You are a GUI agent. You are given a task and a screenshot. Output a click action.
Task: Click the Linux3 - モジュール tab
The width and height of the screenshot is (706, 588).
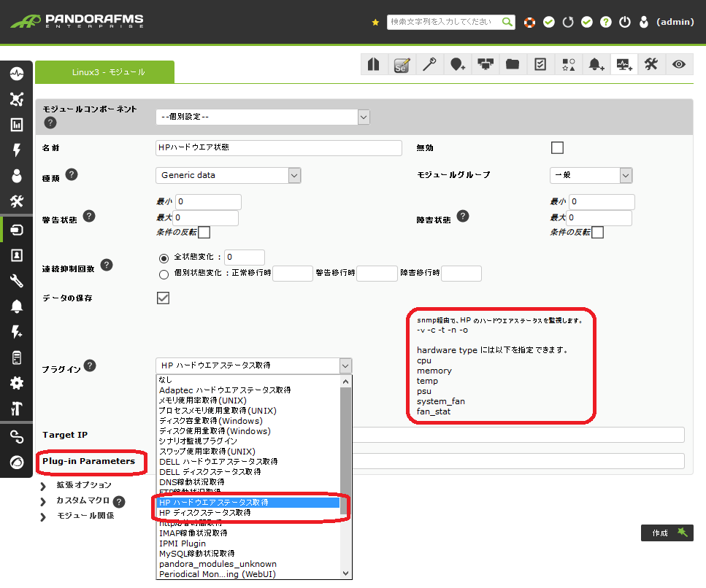coord(105,72)
